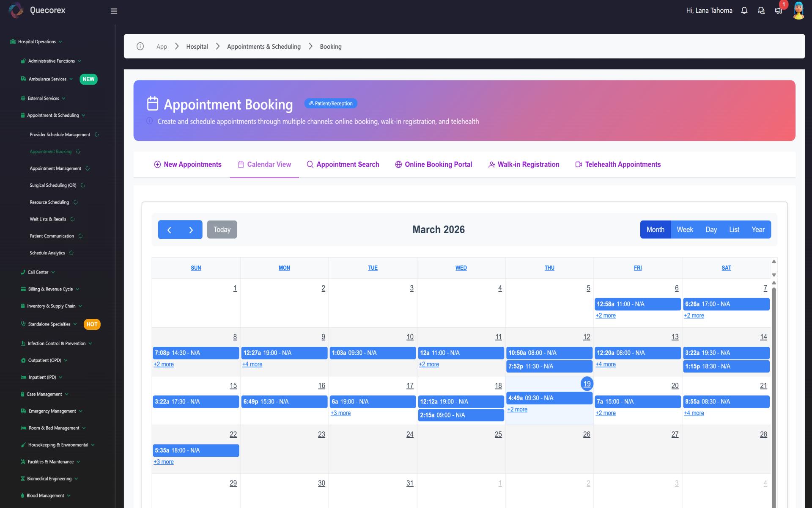Screen dimensions: 812x508
Task: Open announcements megaphone icon
Action: pos(778,11)
